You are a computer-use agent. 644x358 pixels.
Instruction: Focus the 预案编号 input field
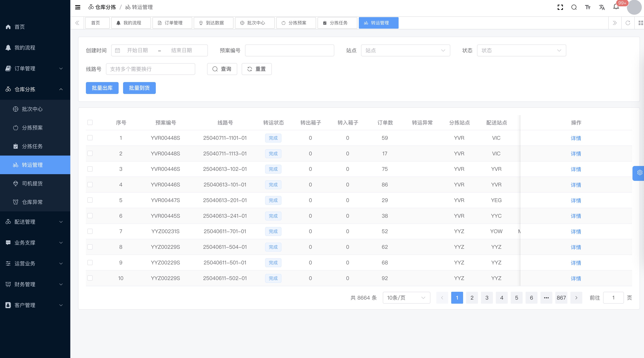[x=289, y=51]
